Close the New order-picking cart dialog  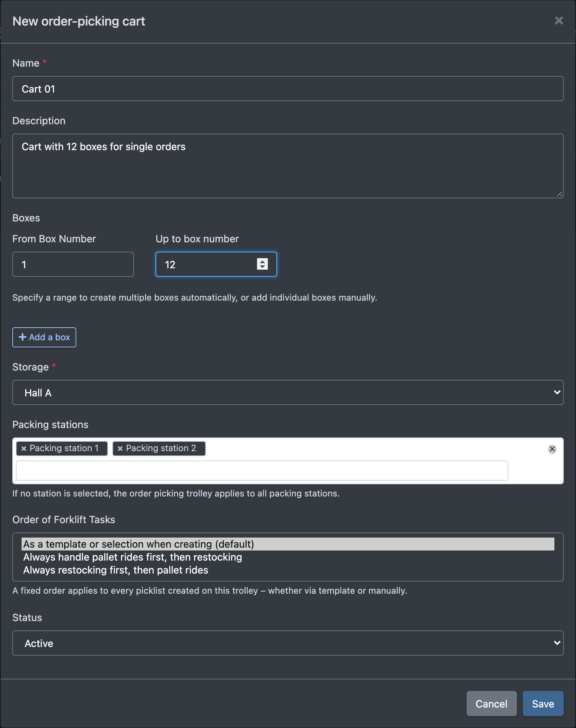pos(559,21)
